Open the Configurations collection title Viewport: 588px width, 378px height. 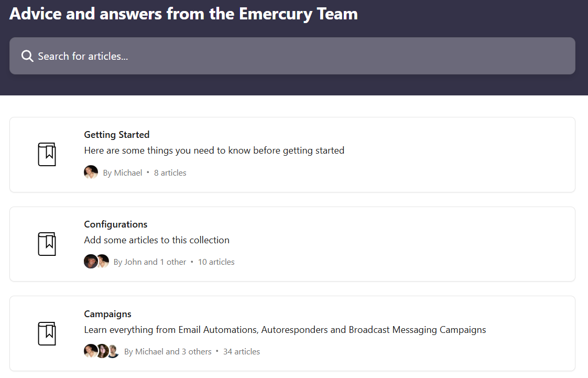(116, 224)
